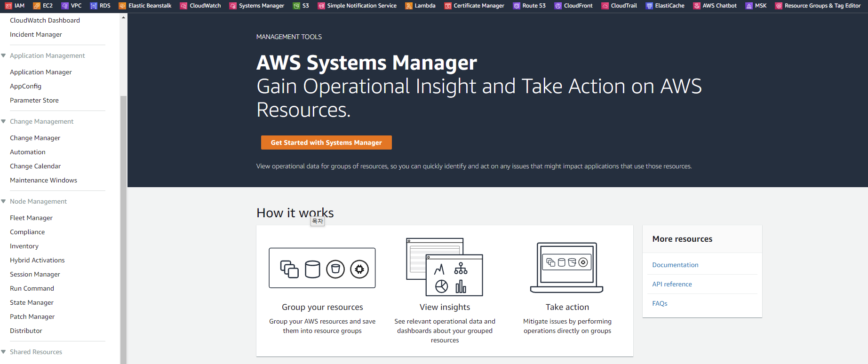Open the RDS shortcut icon
The image size is (868, 364).
(x=94, y=6)
